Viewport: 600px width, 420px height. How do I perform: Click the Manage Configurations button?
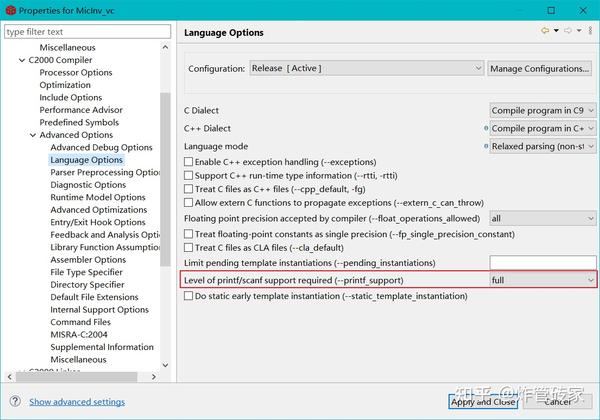pos(540,69)
